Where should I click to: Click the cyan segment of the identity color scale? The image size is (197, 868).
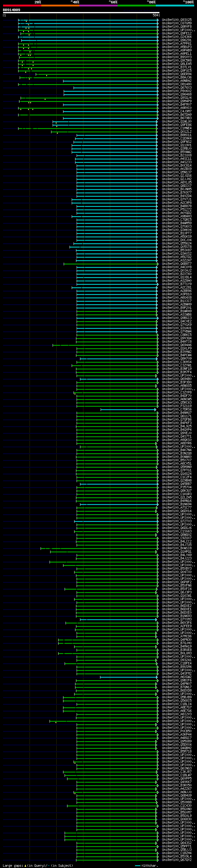coord(175,6)
